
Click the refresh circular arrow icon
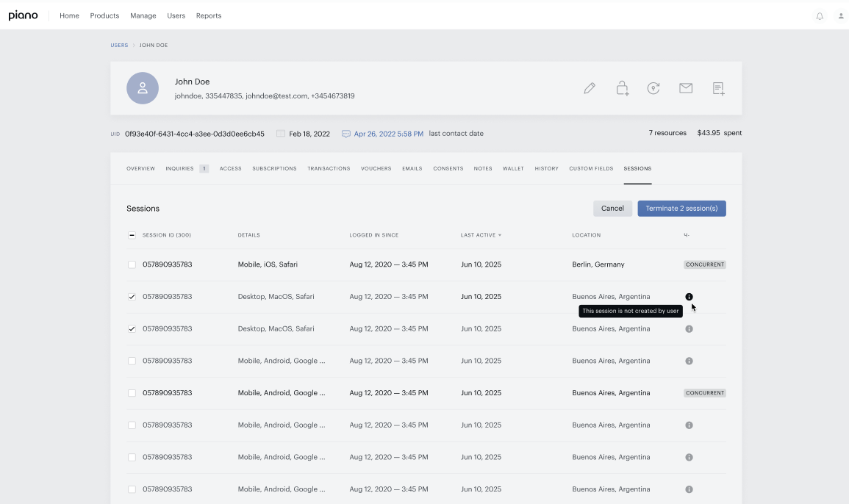pyautogui.click(x=653, y=88)
